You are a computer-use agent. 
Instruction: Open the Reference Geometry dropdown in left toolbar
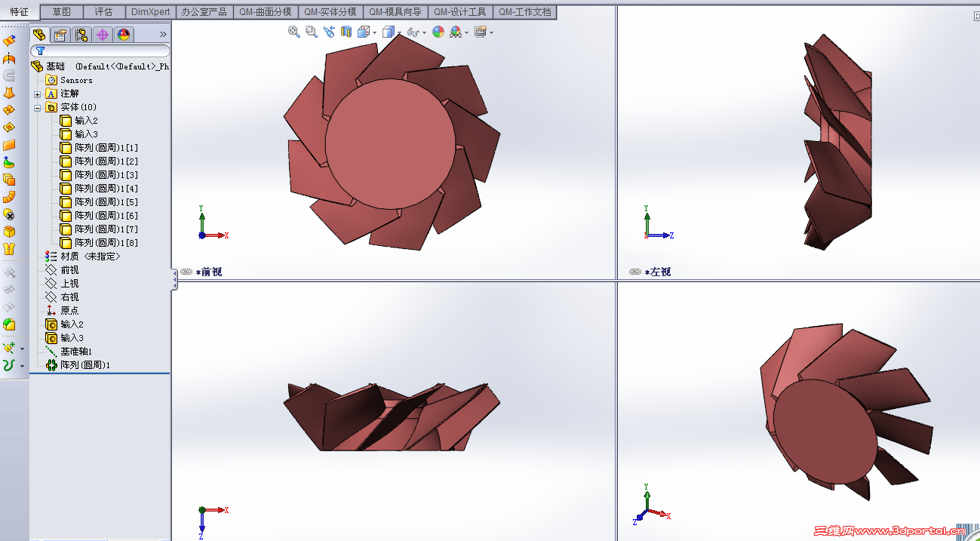point(22,349)
